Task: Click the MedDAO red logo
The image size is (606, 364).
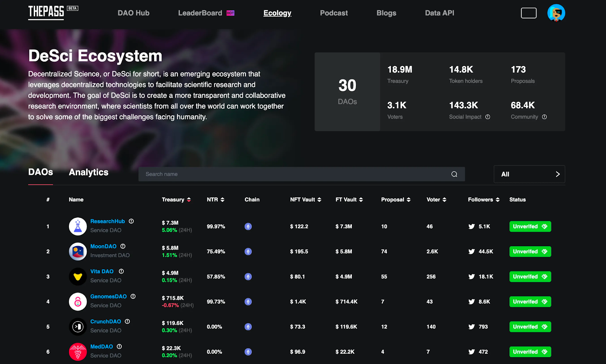Action: click(78, 352)
